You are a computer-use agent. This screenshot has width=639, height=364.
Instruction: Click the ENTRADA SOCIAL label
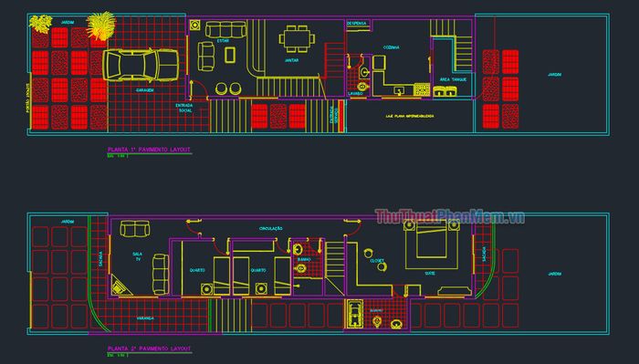coord(184,108)
